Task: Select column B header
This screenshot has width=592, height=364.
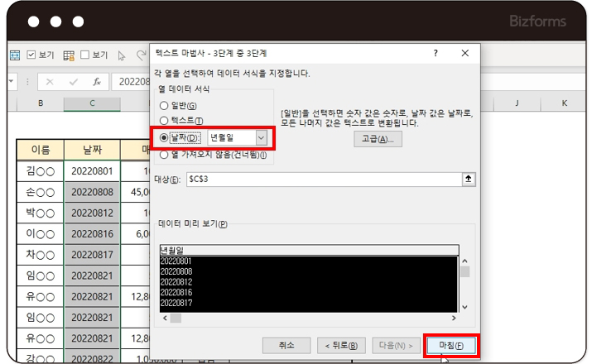Action: (x=41, y=103)
